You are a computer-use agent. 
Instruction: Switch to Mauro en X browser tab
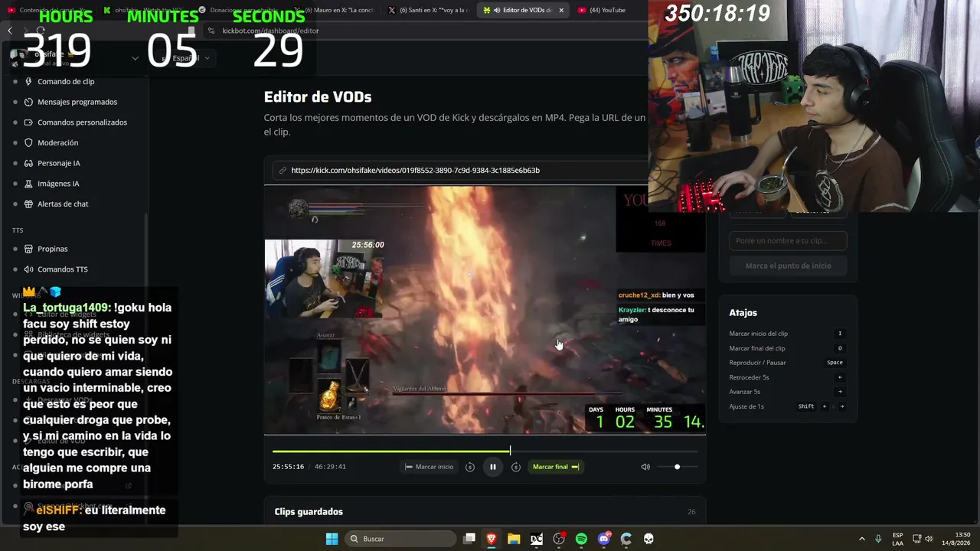point(334,10)
